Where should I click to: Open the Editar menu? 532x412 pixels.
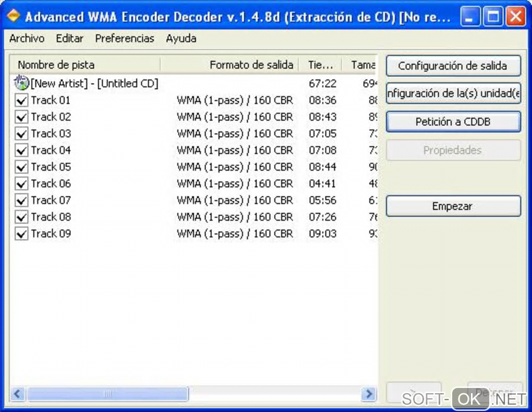click(x=69, y=39)
